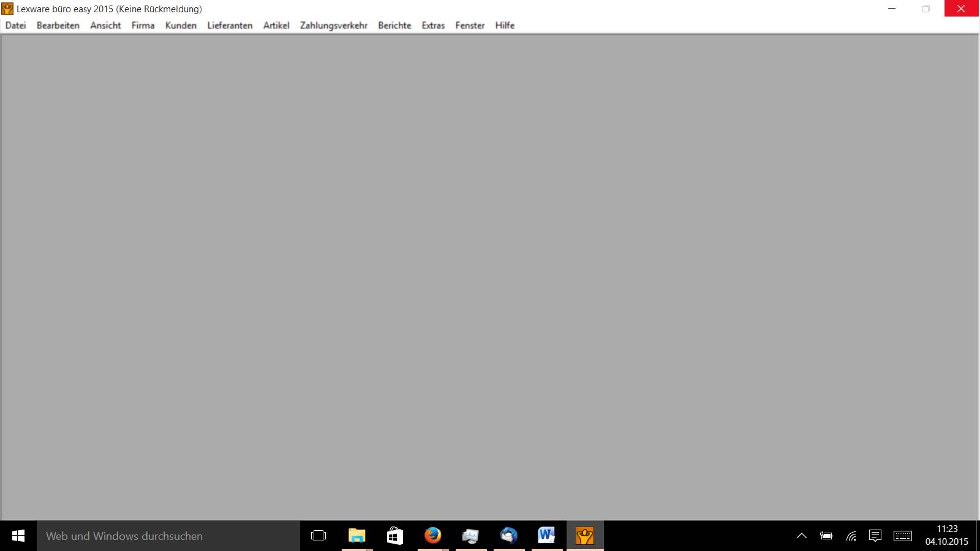
Task: Open Task View in the taskbar
Action: (318, 536)
